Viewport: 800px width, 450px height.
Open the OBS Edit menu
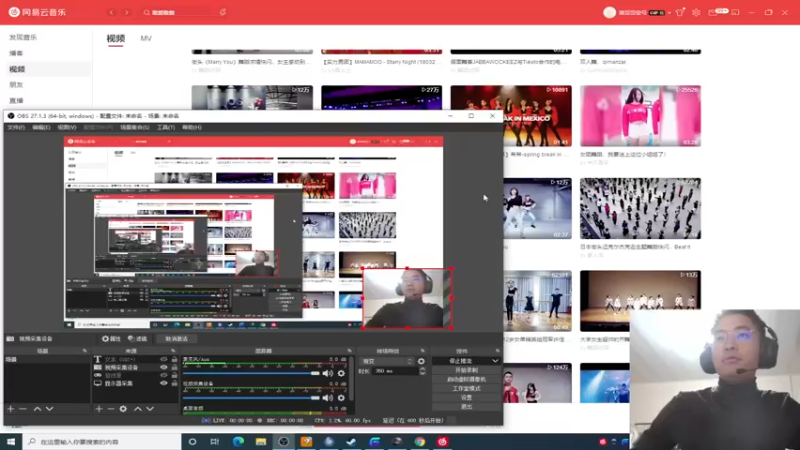pos(41,127)
